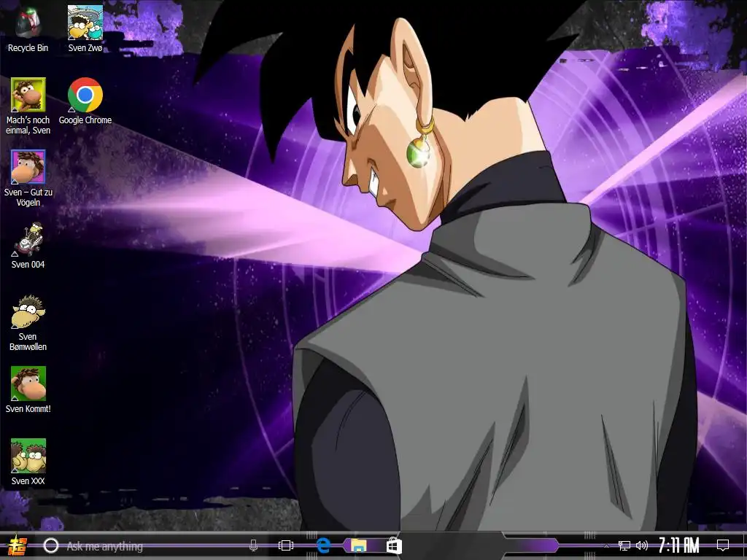Image resolution: width=747 pixels, height=560 pixels.
Task: Open the Action Center notifications icon
Action: pos(723,545)
